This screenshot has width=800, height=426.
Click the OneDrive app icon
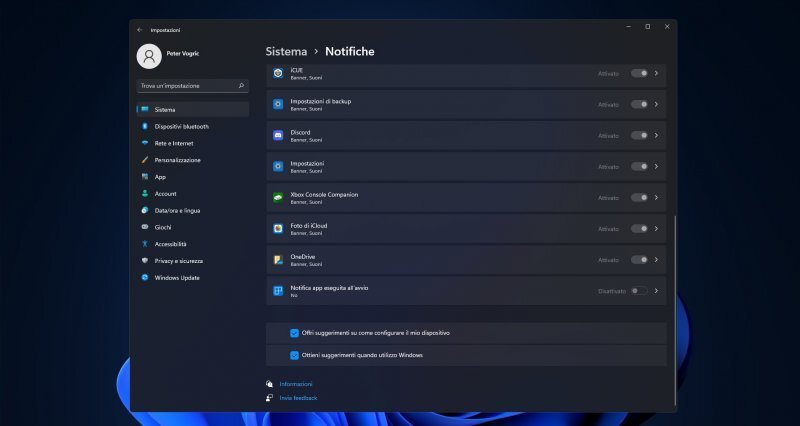tap(278, 260)
